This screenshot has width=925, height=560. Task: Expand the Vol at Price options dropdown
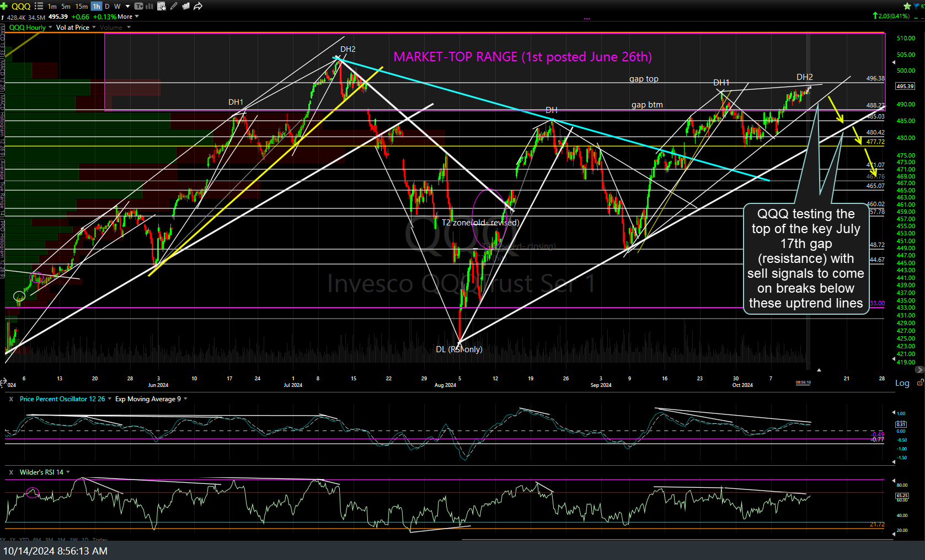[x=94, y=27]
